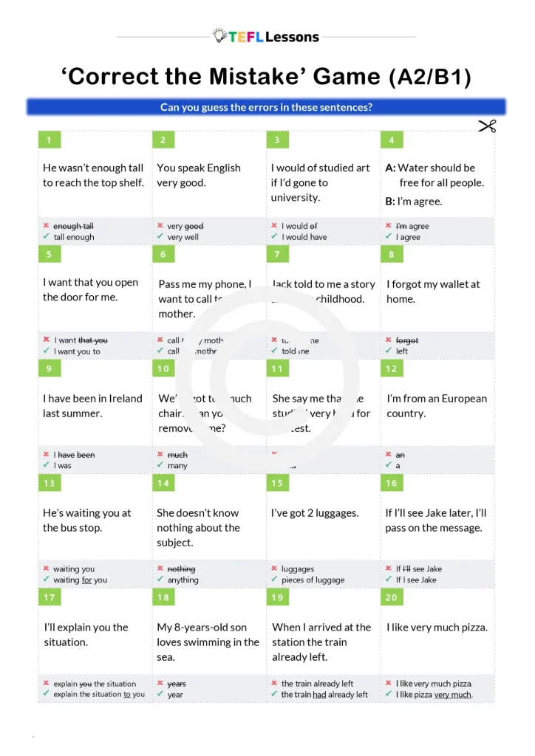Click the 'I've got 2 luggages.' sentence
Image resolution: width=535 pixels, height=756 pixels.
(315, 513)
